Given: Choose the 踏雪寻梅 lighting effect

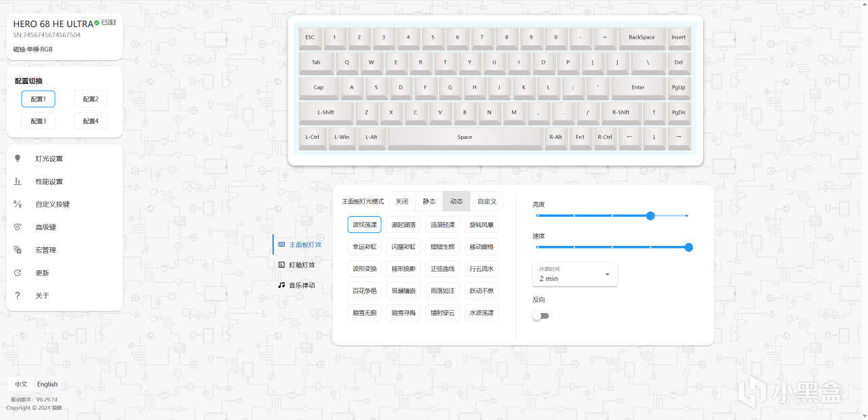Looking at the screenshot, I should click(403, 312).
